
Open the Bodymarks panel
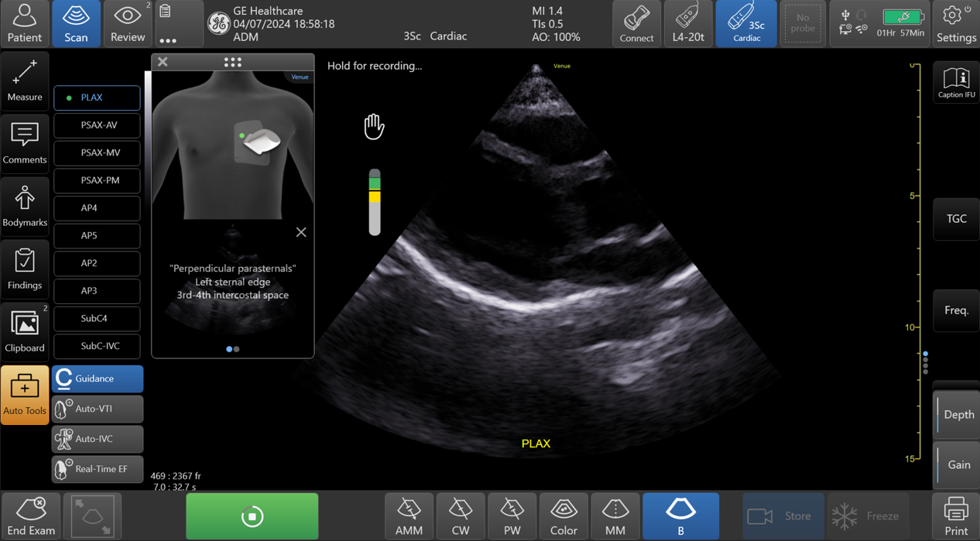click(25, 205)
